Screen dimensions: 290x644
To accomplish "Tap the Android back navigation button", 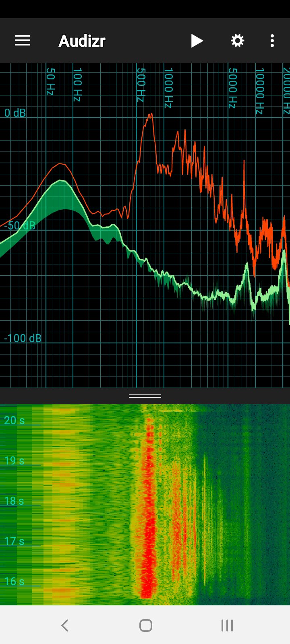I will click(65, 625).
